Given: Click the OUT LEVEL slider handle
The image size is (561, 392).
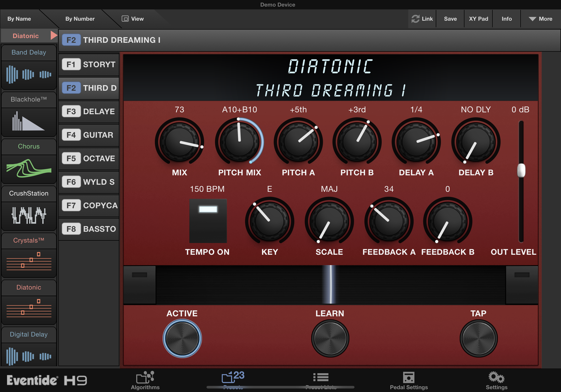Looking at the screenshot, I should coord(521,170).
